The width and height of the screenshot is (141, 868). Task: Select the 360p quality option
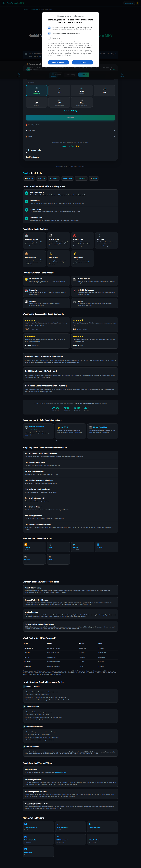coord(104,90)
